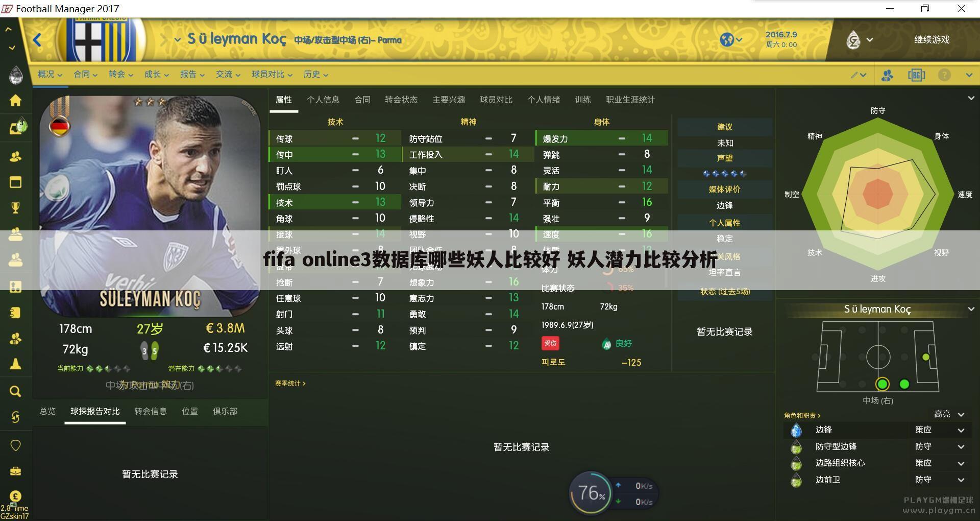
Task: Select the highlighted central-right position dot on pitch
Action: click(882, 384)
